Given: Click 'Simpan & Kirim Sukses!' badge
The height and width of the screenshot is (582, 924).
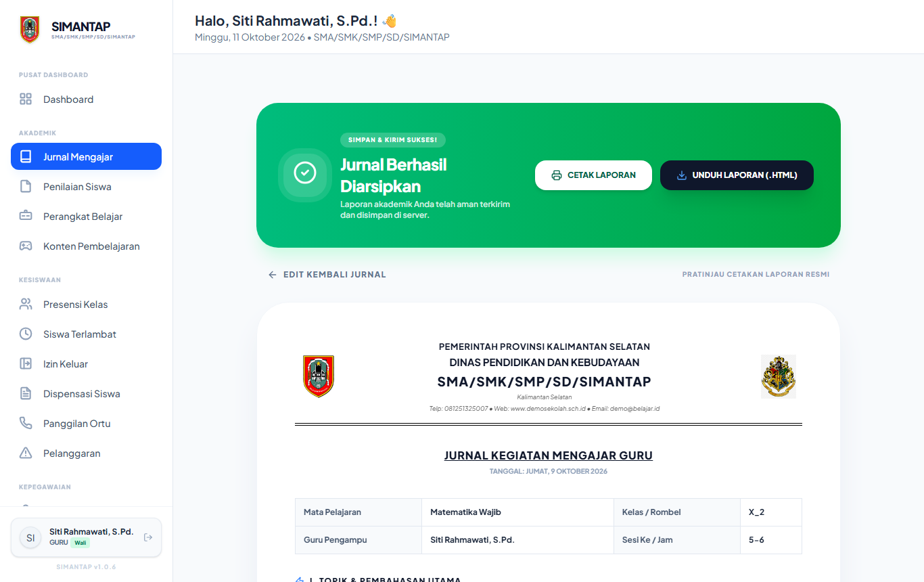Looking at the screenshot, I should click(393, 140).
